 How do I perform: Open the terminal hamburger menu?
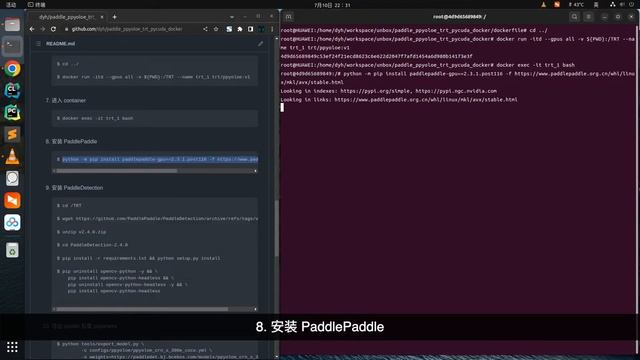(589, 17)
